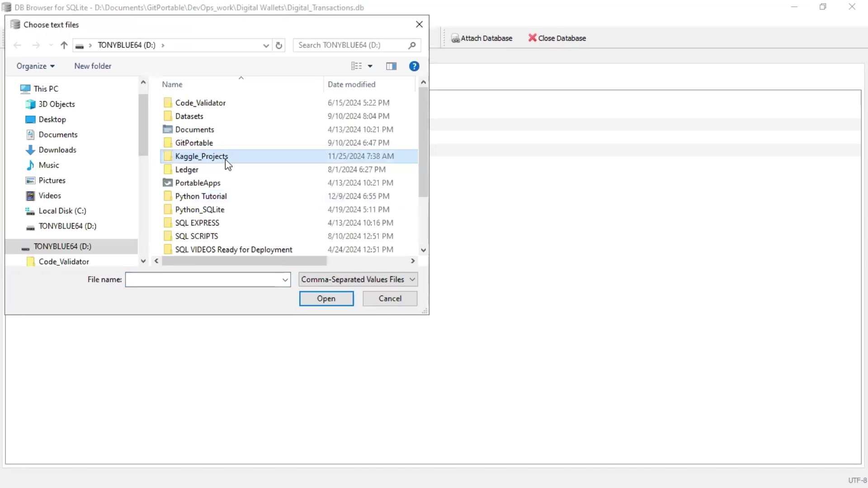Click the Open button
This screenshot has height=488, width=868.
click(326, 299)
